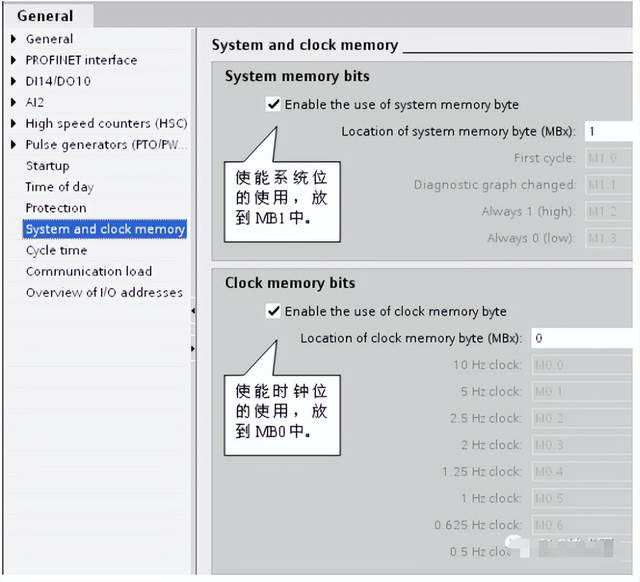Expand the AI2 node arrow
Screen dimensions: 640x582
[14, 102]
